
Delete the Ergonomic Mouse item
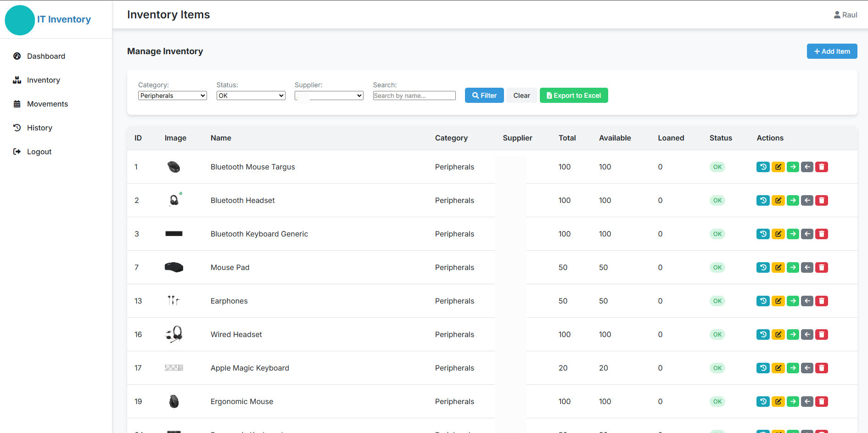(822, 401)
